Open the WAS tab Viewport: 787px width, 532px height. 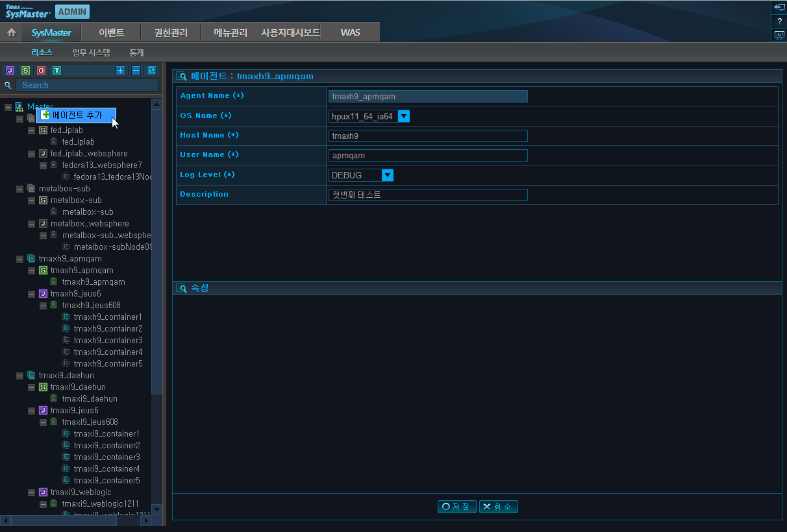[350, 32]
